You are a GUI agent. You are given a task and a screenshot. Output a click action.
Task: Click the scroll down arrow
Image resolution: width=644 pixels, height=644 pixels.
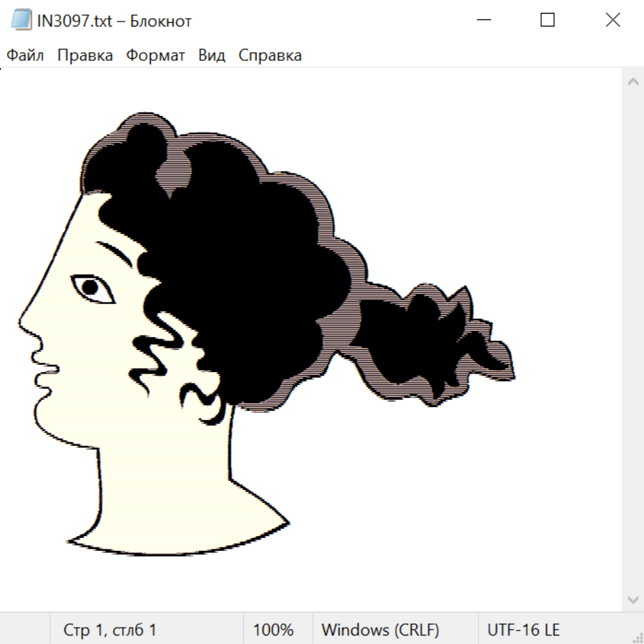(x=633, y=599)
